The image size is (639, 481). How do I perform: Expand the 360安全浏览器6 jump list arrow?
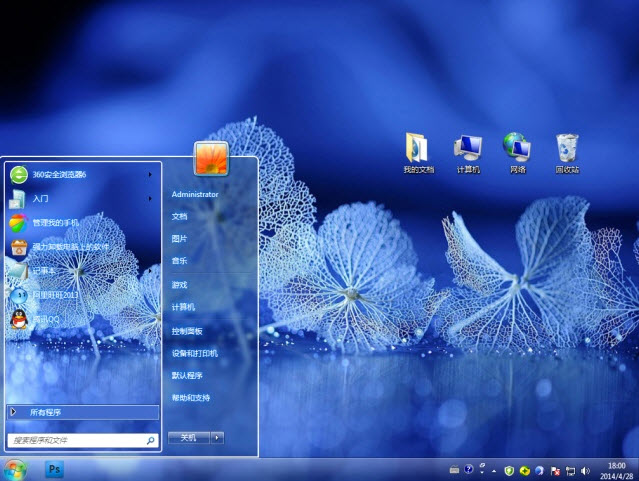click(x=150, y=174)
